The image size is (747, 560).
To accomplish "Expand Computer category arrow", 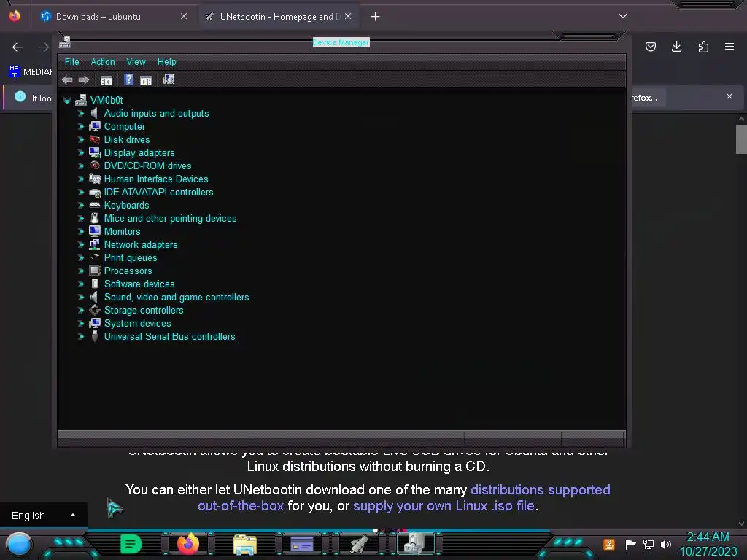I will pos(80,127).
